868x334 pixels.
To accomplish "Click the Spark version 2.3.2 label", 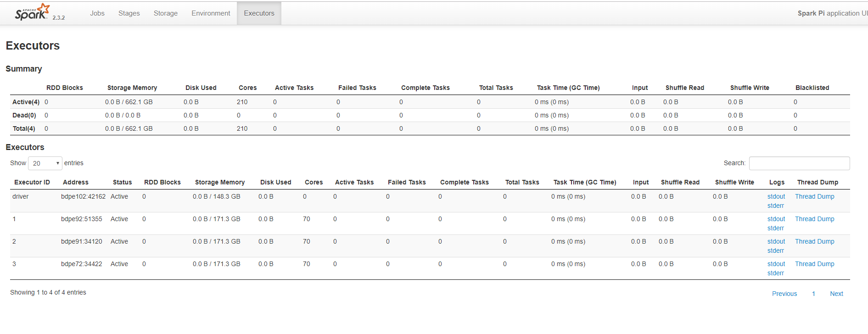I will tap(59, 17).
